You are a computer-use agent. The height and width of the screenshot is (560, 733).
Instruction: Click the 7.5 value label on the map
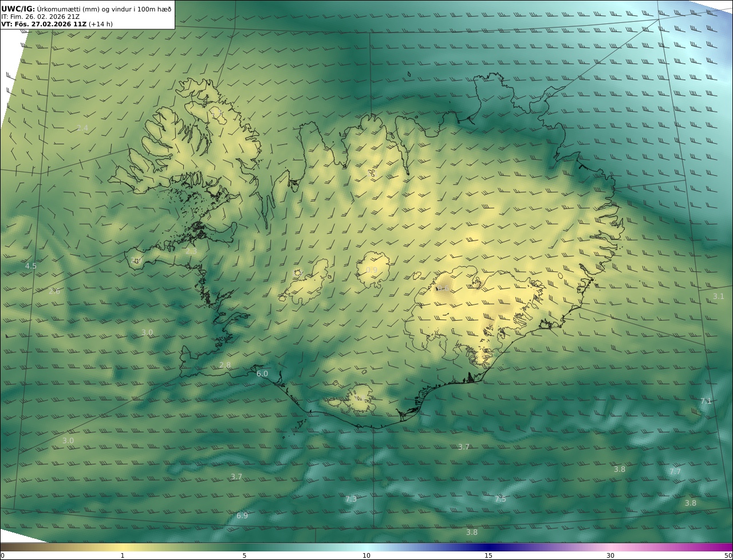tap(500, 499)
